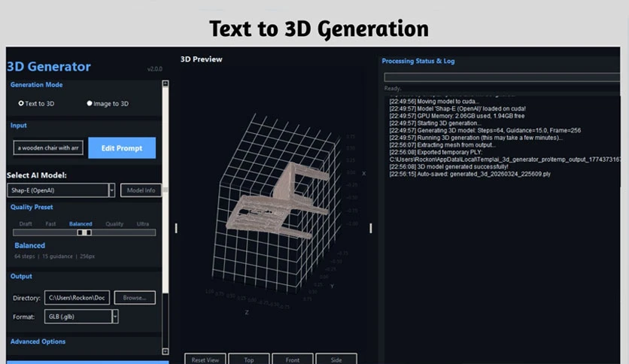Switch preview to Front view
Screen dimensions: 629x364
(293, 359)
